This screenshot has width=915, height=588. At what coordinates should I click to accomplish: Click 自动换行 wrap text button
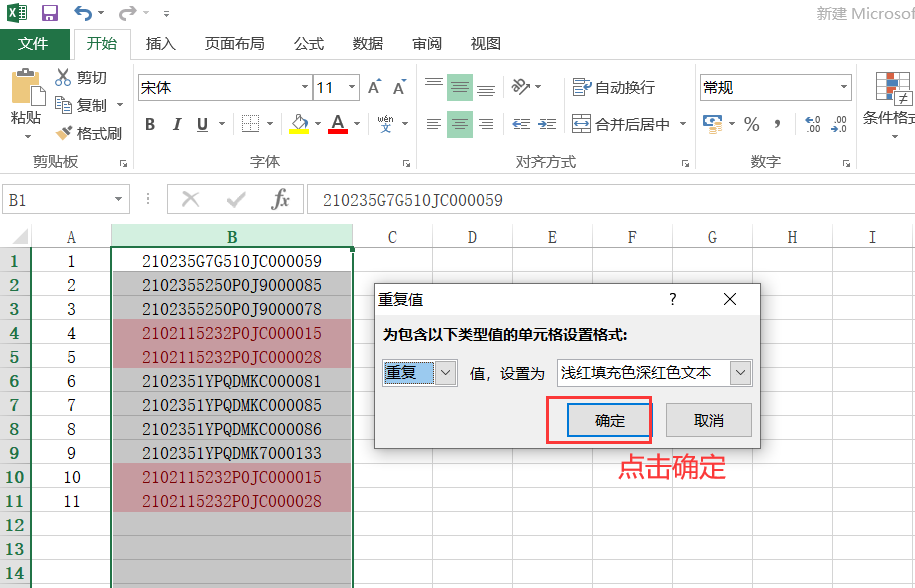[x=614, y=88]
